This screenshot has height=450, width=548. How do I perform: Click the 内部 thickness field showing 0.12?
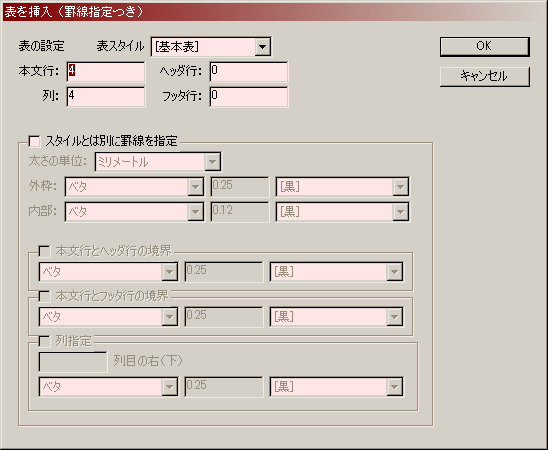pyautogui.click(x=240, y=212)
